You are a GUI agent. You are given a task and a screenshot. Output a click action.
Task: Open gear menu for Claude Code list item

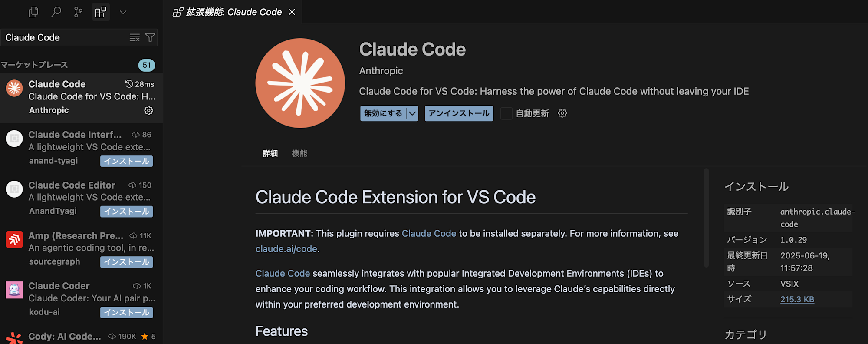point(149,110)
